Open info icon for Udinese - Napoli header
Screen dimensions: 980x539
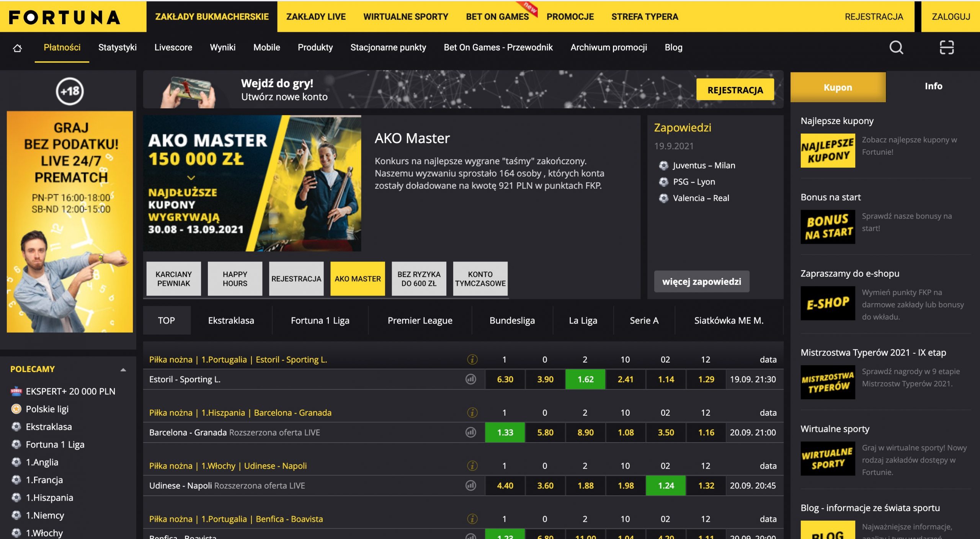[472, 466]
